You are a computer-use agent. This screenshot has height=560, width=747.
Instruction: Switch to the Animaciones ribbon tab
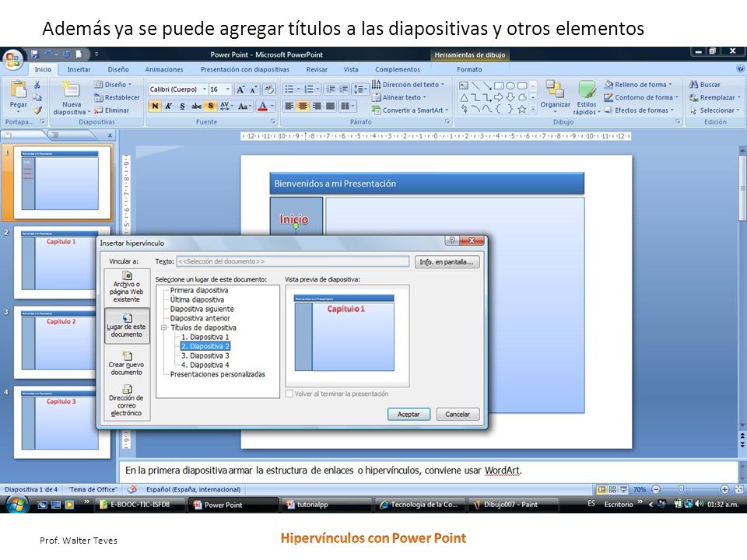(164, 69)
